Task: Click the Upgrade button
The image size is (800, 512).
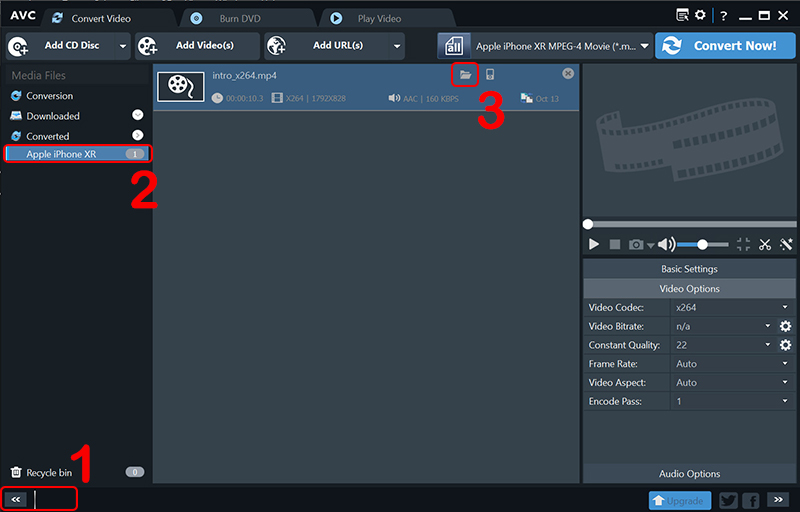Action: pos(680,501)
